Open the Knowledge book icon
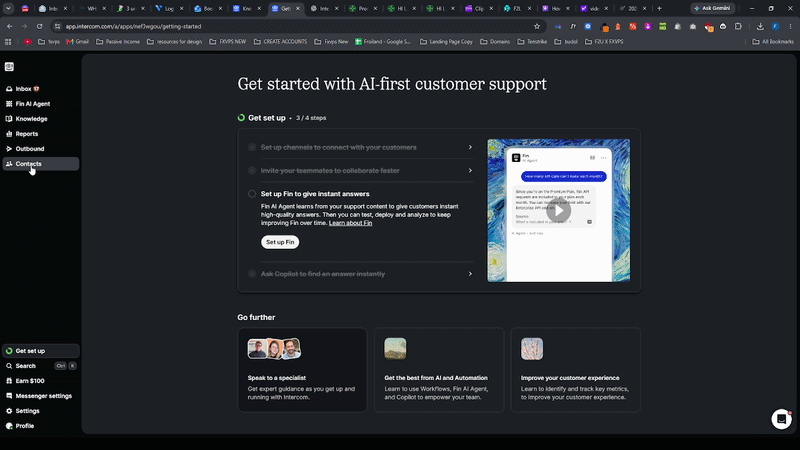This screenshot has width=800, height=450. pos(9,119)
